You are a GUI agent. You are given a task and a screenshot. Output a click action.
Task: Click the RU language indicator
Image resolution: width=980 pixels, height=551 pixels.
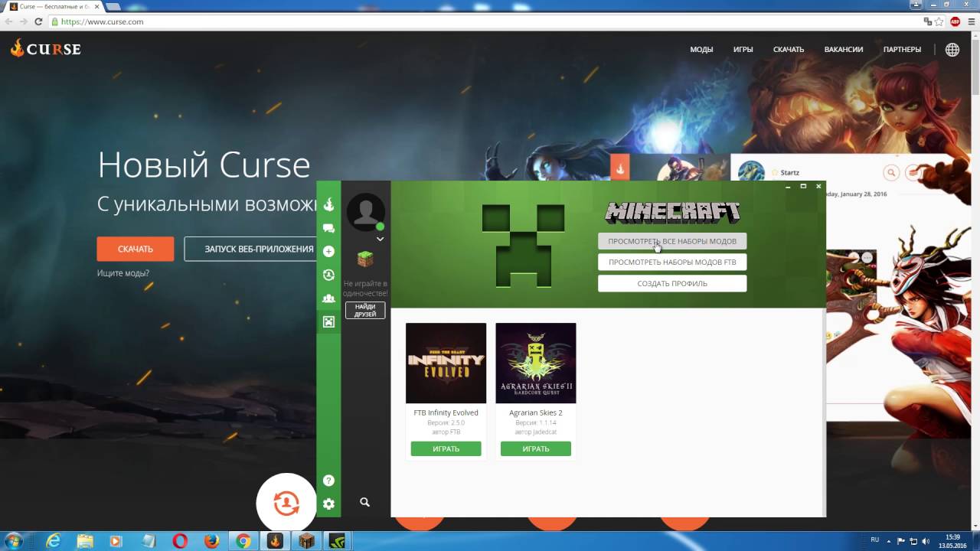pyautogui.click(x=875, y=540)
